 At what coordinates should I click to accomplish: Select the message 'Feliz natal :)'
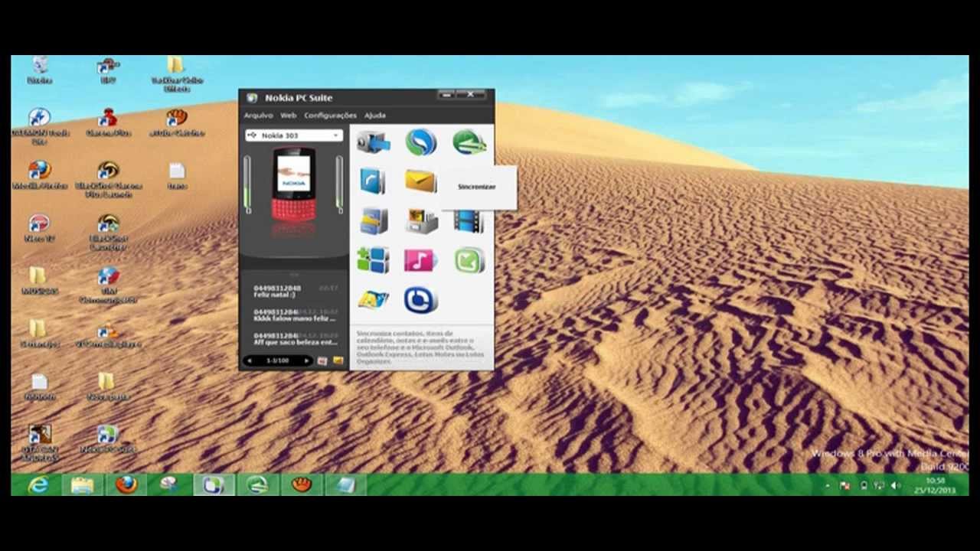pyautogui.click(x=296, y=292)
